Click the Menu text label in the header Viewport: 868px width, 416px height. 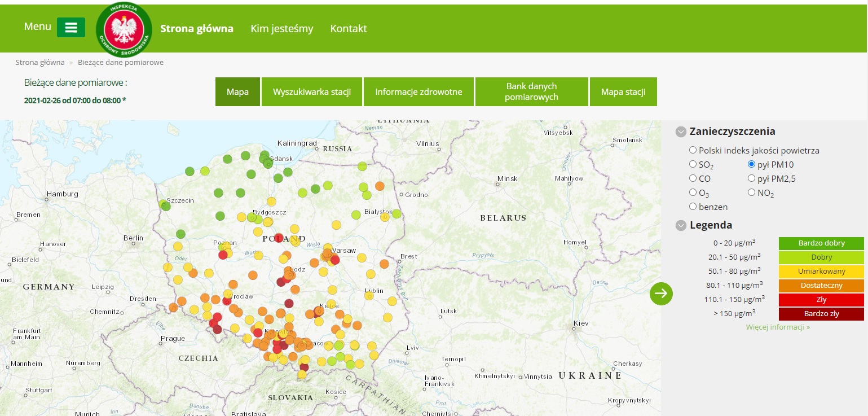[37, 27]
